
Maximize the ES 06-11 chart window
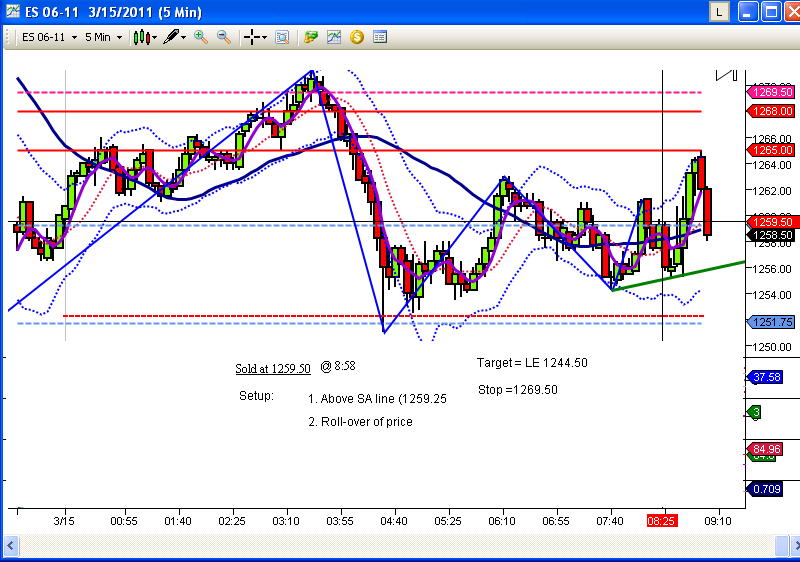(x=771, y=12)
